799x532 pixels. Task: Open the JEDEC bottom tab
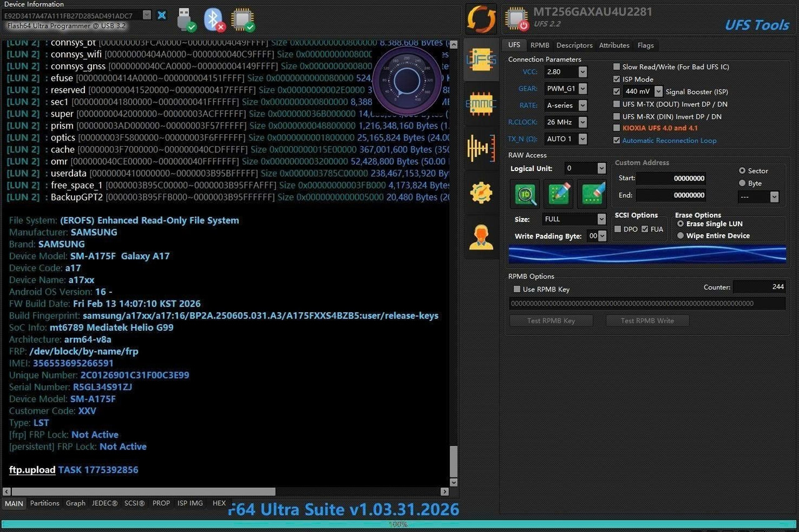click(x=104, y=503)
